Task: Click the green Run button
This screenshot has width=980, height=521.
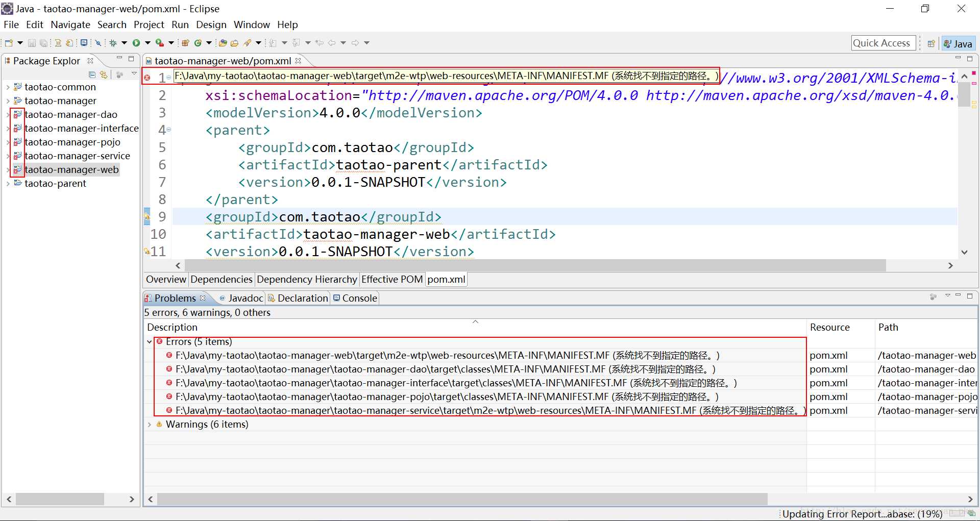Action: 136,43
